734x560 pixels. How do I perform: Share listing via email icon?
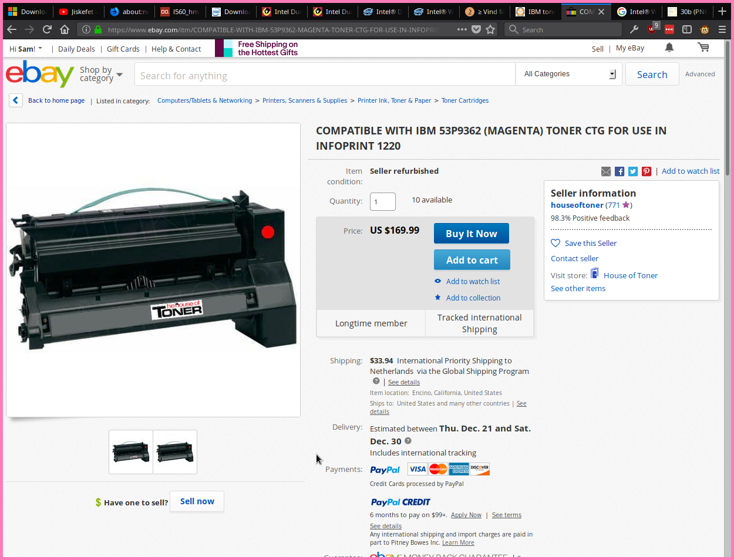click(606, 171)
